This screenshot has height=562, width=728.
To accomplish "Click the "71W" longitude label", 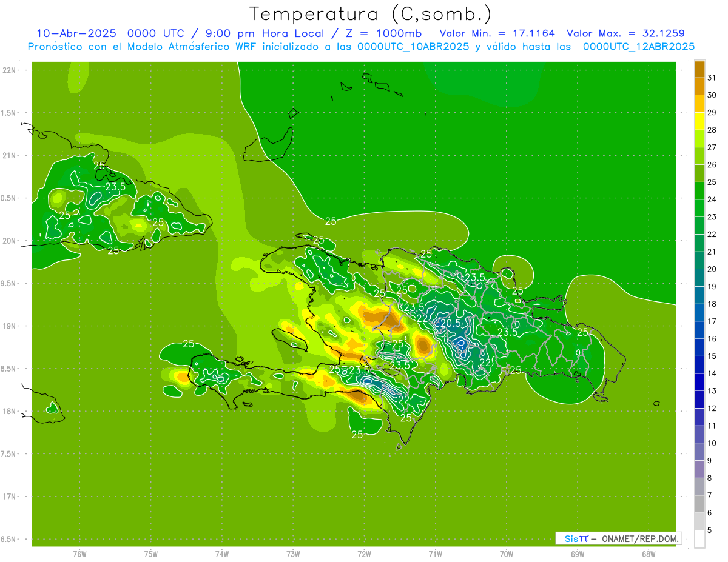I will pyautogui.click(x=435, y=554).
